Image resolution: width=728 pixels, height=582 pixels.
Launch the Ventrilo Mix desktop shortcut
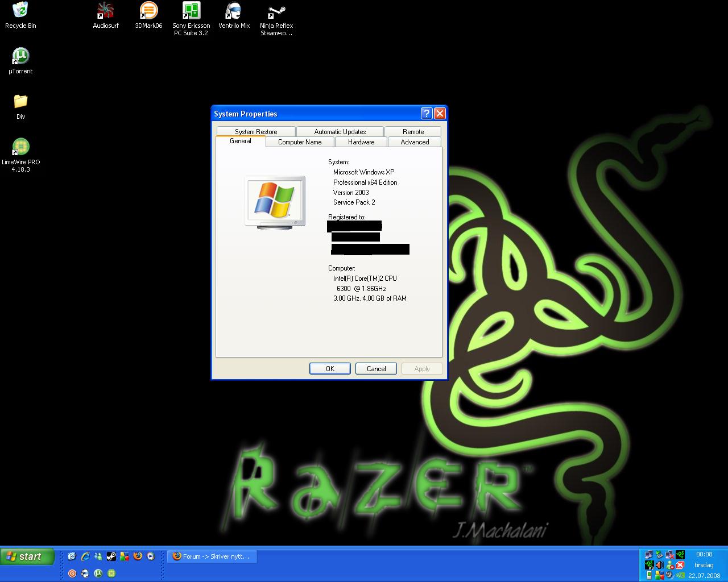click(234, 15)
